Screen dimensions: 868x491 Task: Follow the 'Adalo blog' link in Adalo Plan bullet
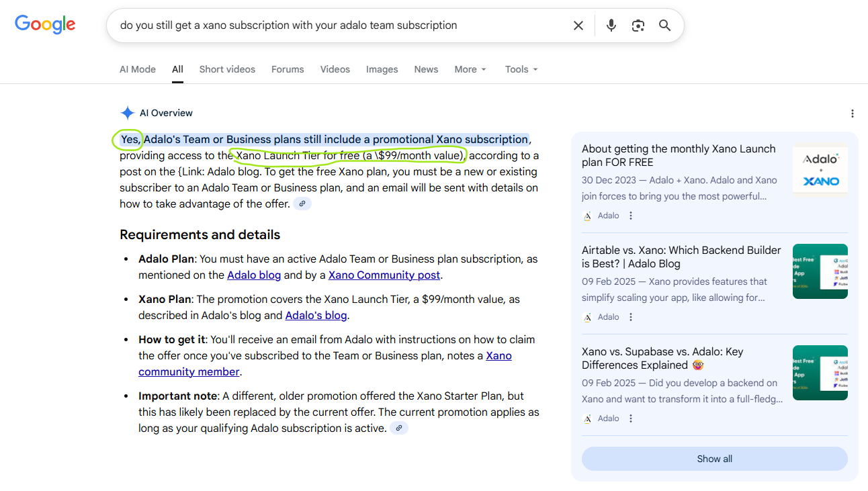pos(254,275)
